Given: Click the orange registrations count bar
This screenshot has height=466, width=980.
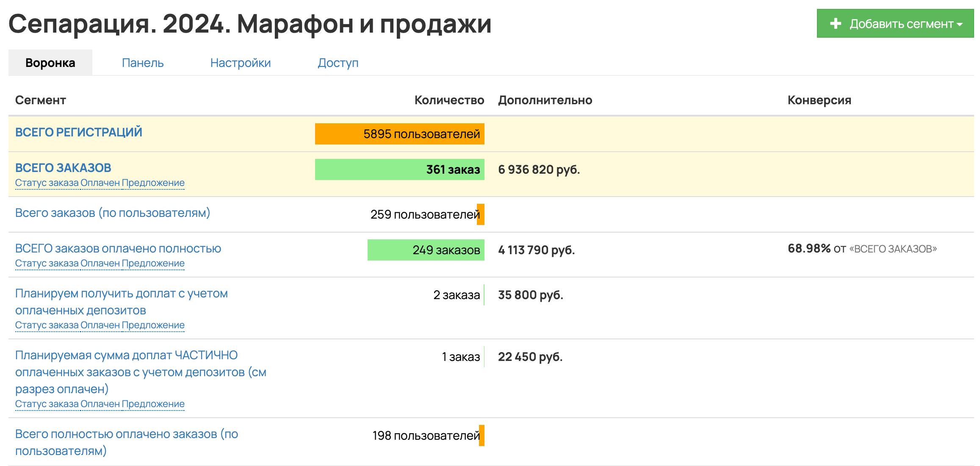Looking at the screenshot, I should pos(400,133).
